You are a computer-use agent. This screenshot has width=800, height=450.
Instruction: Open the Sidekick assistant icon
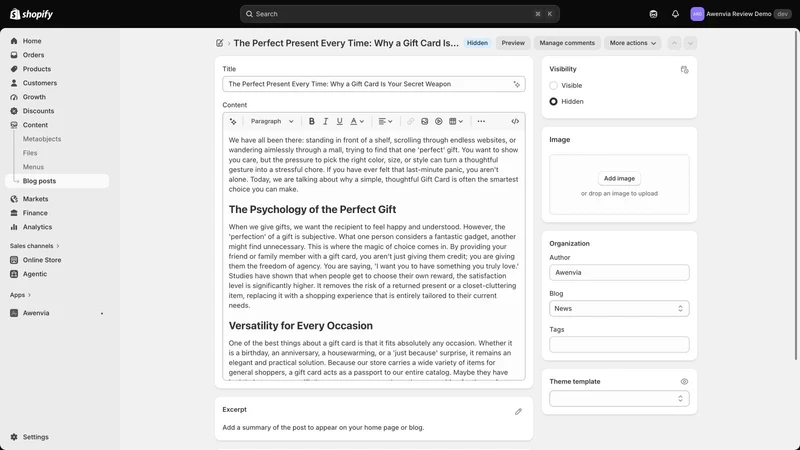point(653,14)
